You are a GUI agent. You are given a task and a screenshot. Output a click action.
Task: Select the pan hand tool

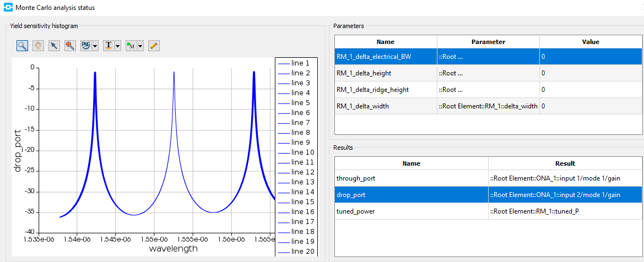pos(38,46)
